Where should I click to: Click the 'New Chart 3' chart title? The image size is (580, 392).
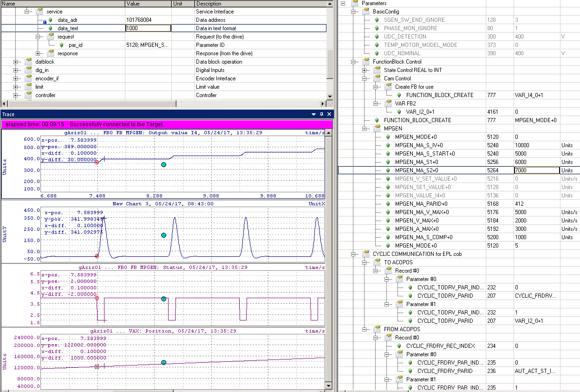pyautogui.click(x=162, y=203)
